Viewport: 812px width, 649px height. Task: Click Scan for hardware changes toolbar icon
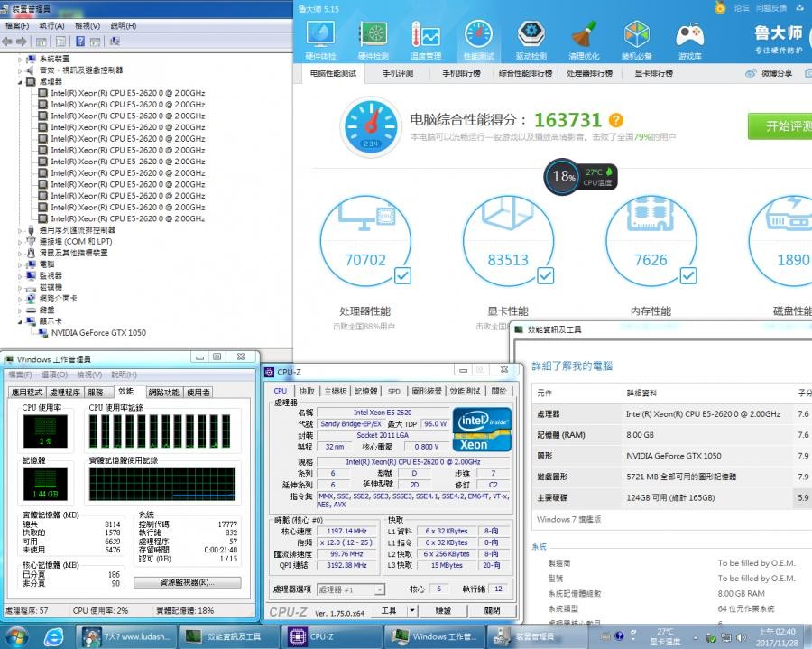pyautogui.click(x=115, y=42)
